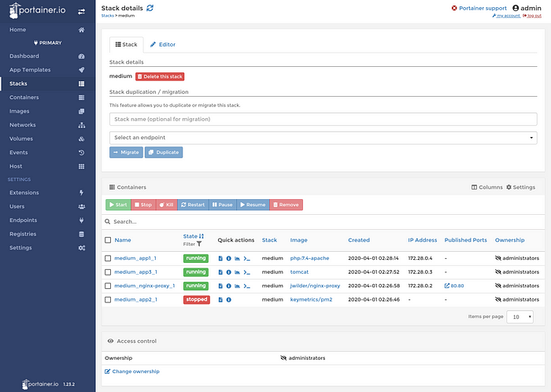
Task: Open stats icon for medium_nginx-proxy_1
Action: point(237,286)
